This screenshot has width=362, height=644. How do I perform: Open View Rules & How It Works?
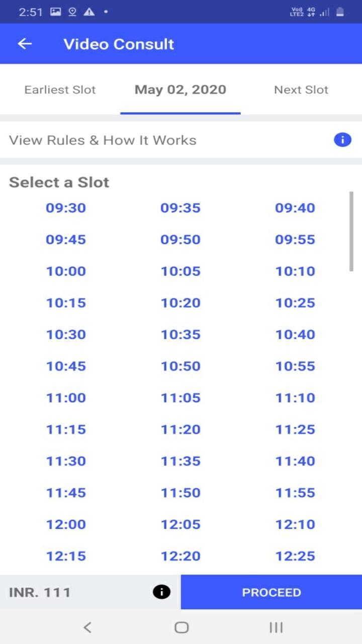(x=103, y=140)
